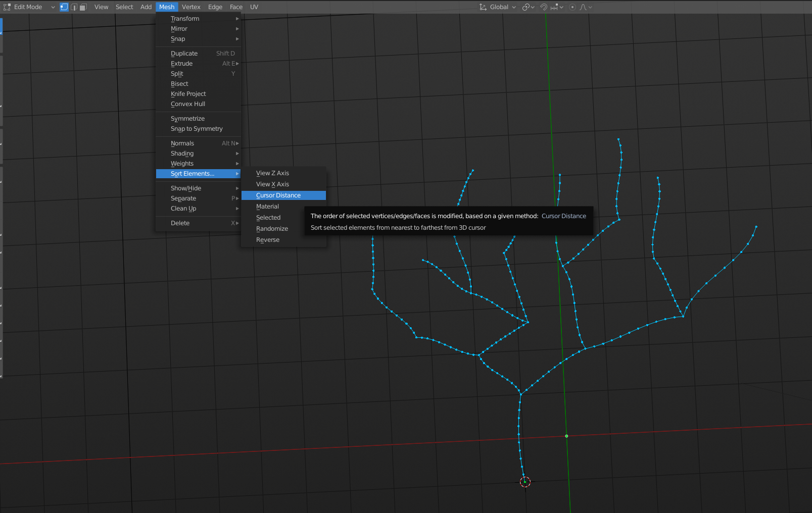Choose Snap to Symmetry
The height and width of the screenshot is (513, 812).
[198, 129]
